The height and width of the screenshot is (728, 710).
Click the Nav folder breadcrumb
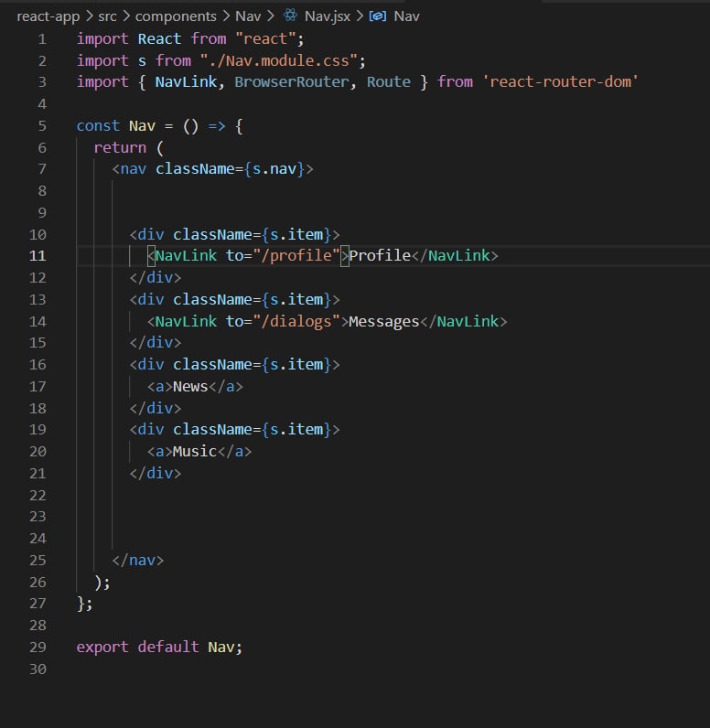pos(248,16)
